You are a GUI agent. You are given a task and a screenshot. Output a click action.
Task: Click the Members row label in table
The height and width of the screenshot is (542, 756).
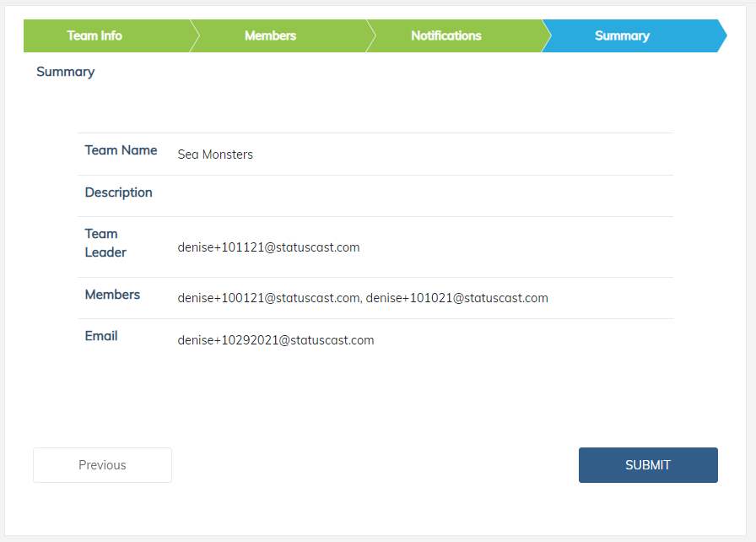click(112, 295)
